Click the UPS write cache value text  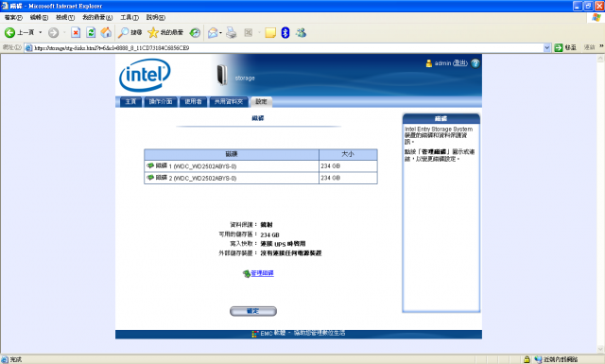click(283, 244)
